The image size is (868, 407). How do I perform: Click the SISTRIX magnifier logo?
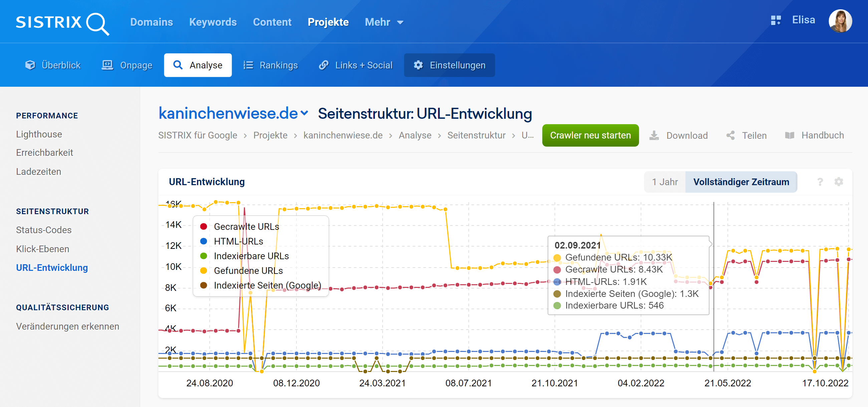(97, 23)
